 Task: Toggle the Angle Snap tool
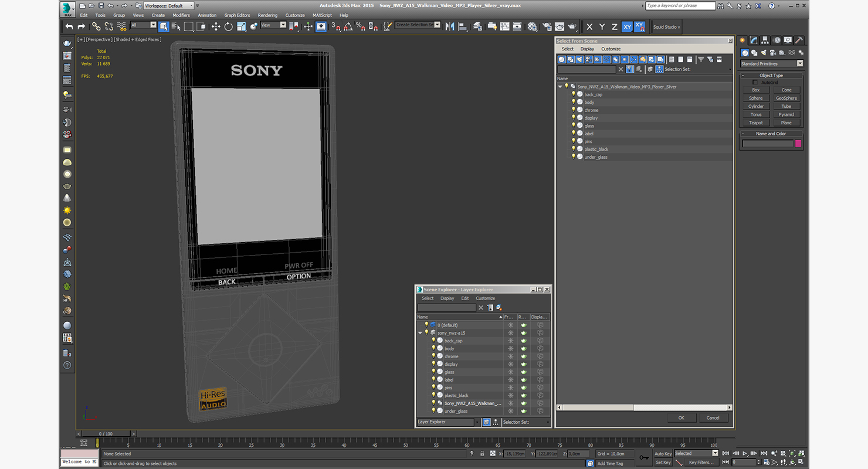click(348, 26)
